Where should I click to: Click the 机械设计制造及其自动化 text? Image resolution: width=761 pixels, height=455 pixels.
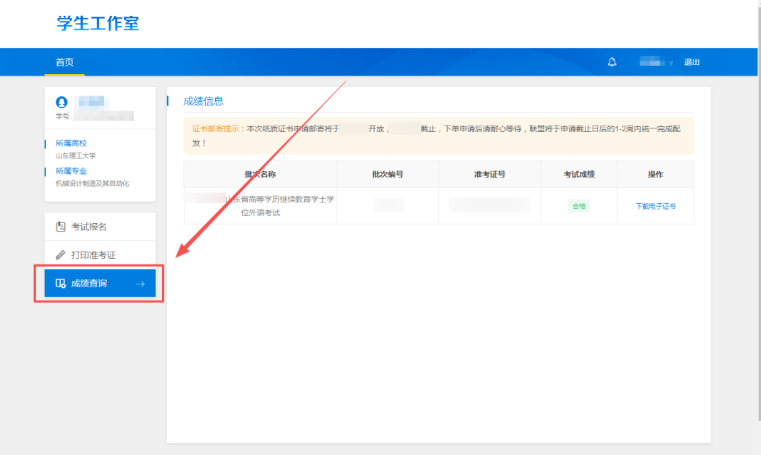click(92, 183)
